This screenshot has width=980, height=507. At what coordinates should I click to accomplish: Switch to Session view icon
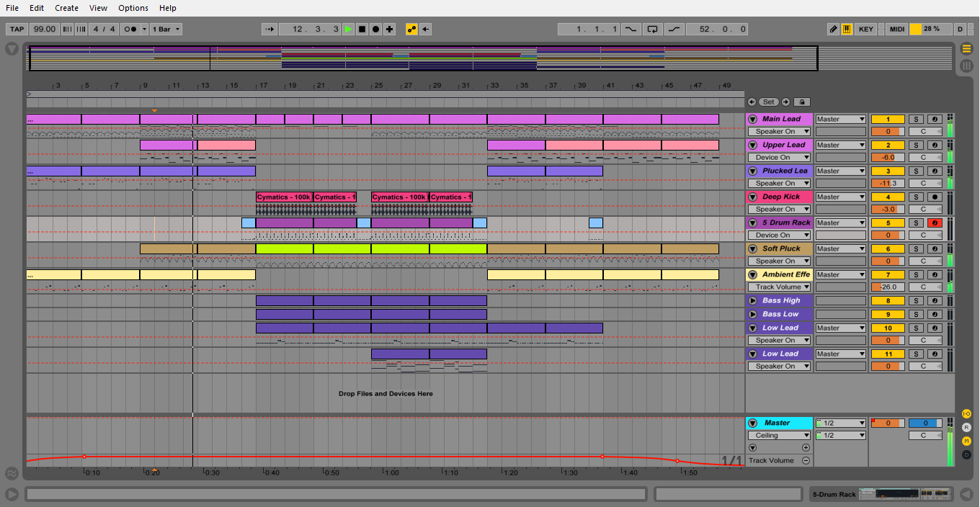(966, 66)
